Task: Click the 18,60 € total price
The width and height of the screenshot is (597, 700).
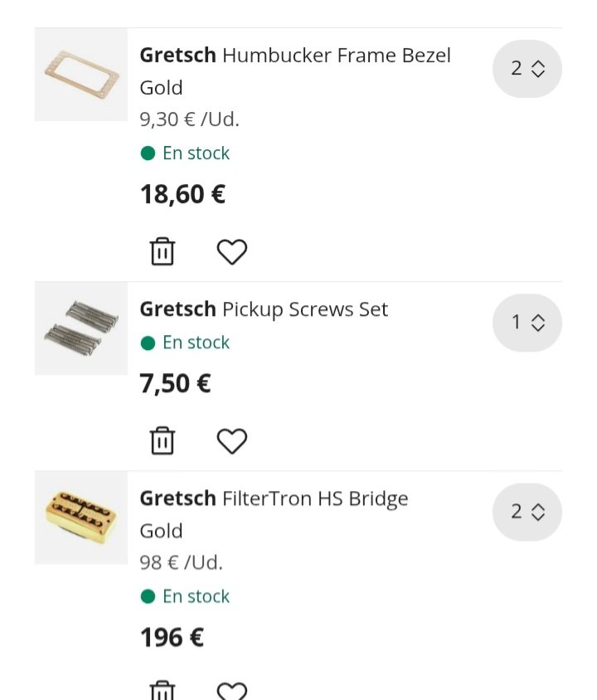Action: click(x=182, y=195)
